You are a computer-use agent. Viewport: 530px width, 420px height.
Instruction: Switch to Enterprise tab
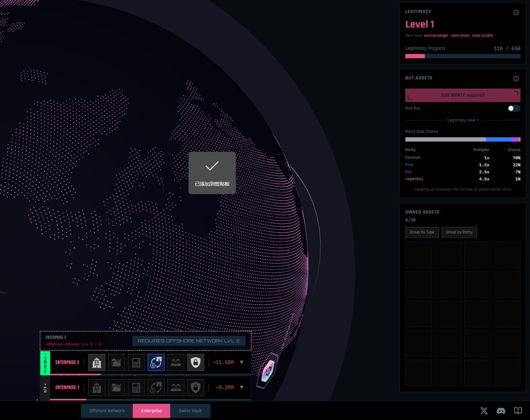[151, 411]
